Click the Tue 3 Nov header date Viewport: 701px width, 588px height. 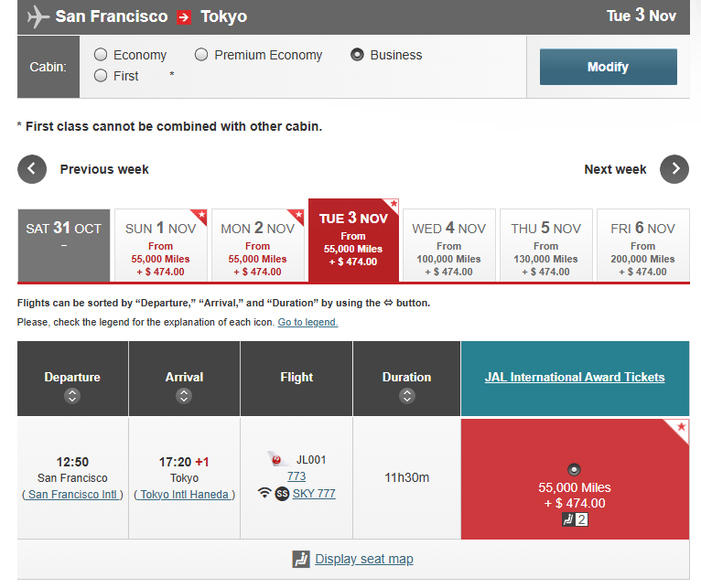click(642, 16)
